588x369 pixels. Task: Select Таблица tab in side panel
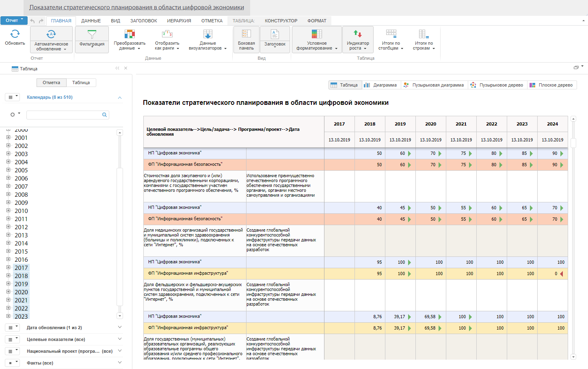coord(81,82)
